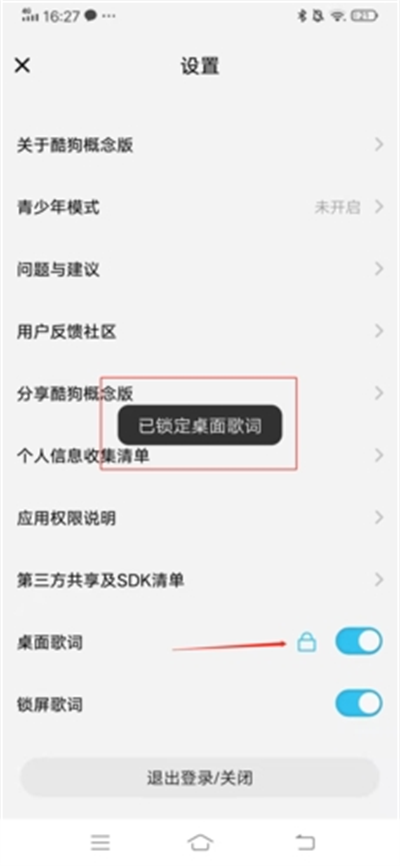Tap the Android home navigation icon
The height and width of the screenshot is (866, 400).
[x=200, y=842]
